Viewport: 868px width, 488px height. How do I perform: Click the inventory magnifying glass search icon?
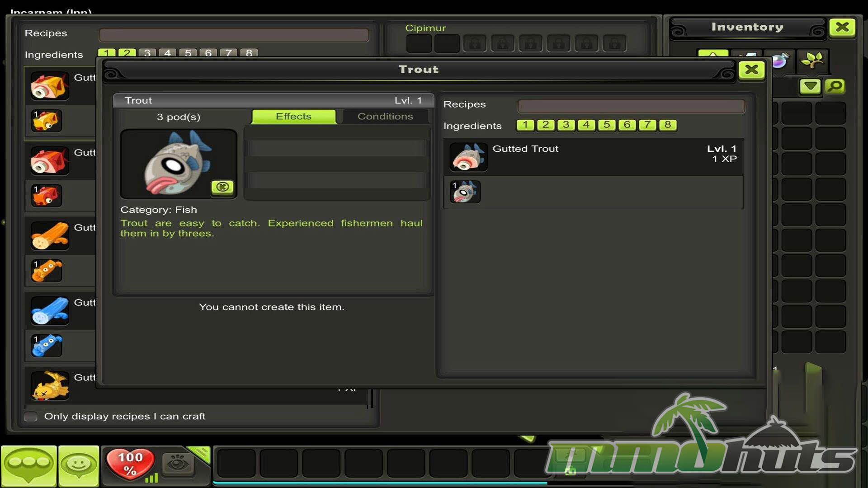[x=835, y=86]
